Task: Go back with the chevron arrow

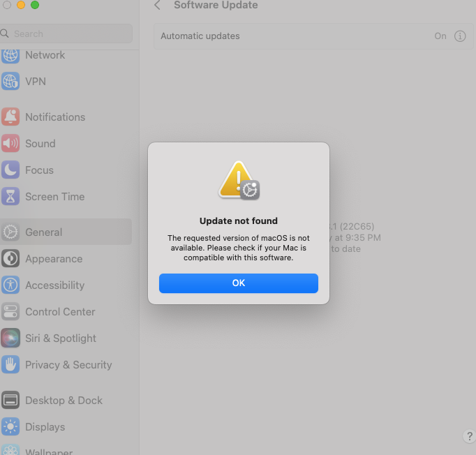Action: pos(157,5)
